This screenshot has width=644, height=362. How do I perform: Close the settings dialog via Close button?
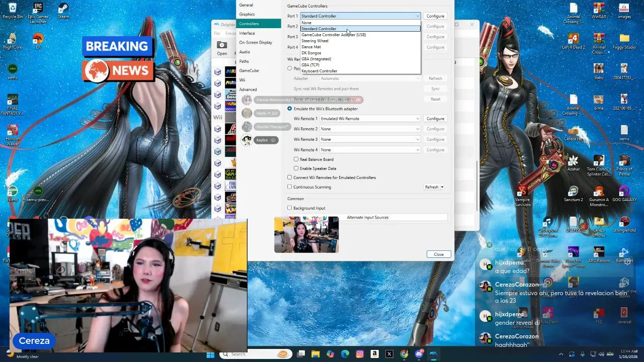coord(439,254)
